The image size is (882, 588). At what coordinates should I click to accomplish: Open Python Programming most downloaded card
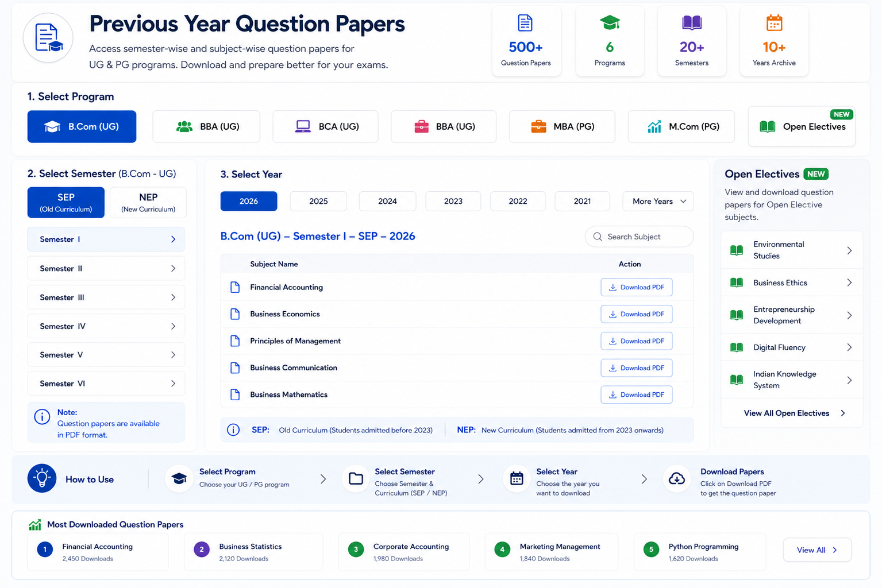point(700,552)
